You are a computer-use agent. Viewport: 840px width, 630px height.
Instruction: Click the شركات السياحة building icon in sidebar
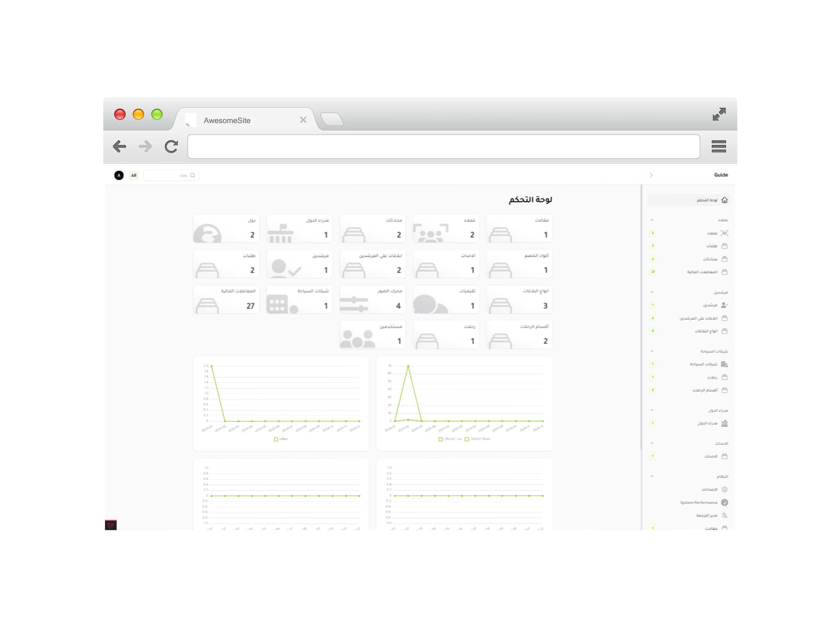pyautogui.click(x=724, y=364)
